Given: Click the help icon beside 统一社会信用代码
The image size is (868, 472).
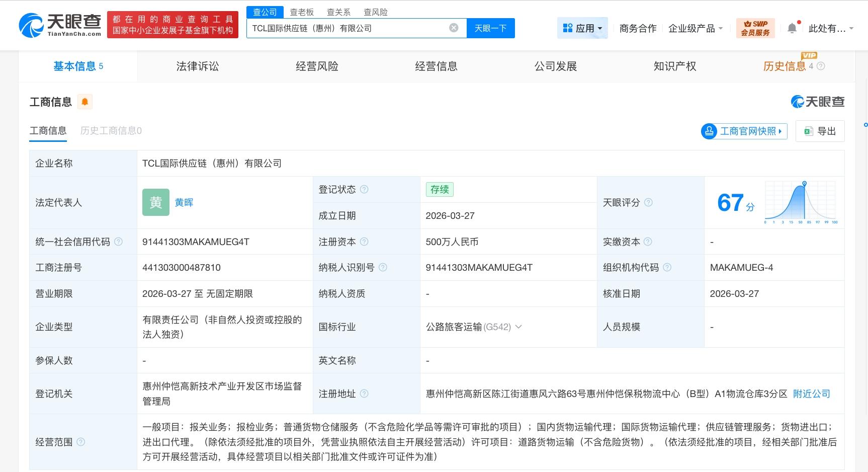Looking at the screenshot, I should 118,242.
